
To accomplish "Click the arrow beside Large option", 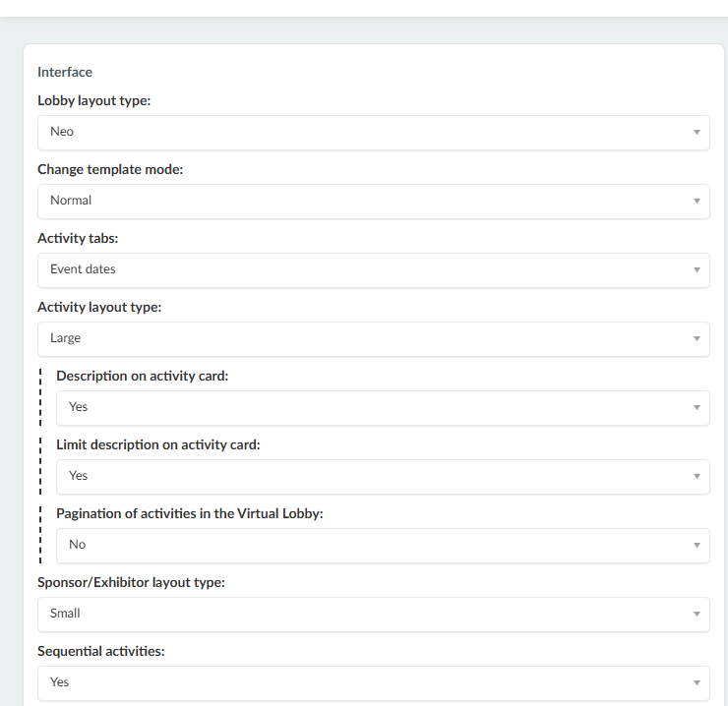I will 697,339.
